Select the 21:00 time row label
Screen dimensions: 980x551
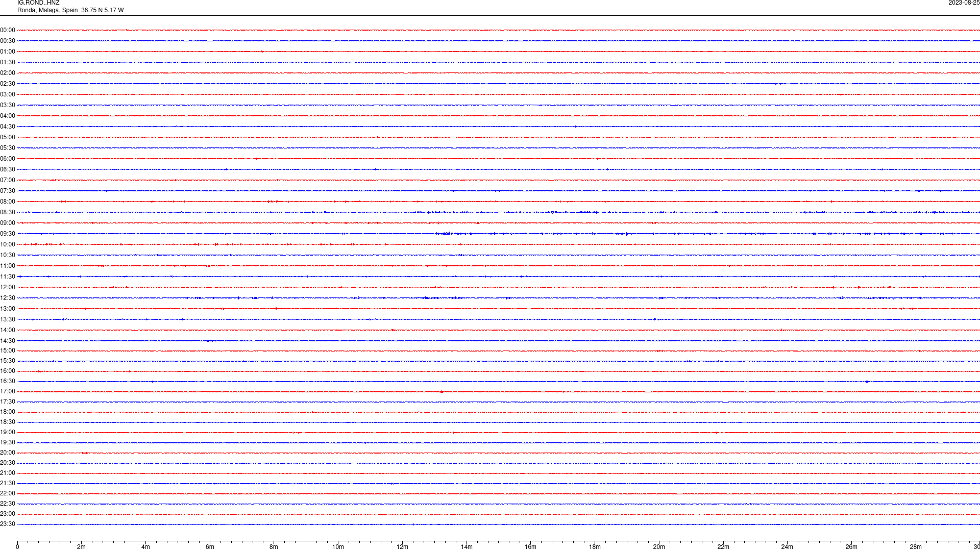point(8,473)
